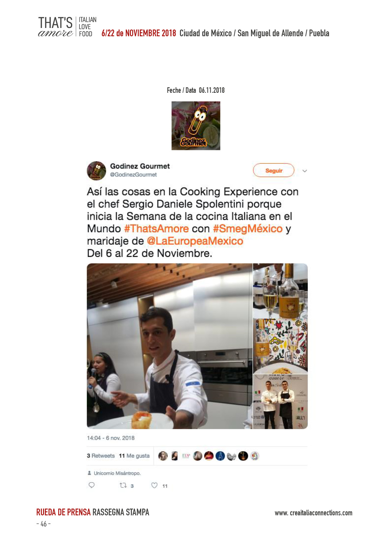Open the @LaEuropeaMexico mention link
The image size is (392, 539).
tap(195, 241)
